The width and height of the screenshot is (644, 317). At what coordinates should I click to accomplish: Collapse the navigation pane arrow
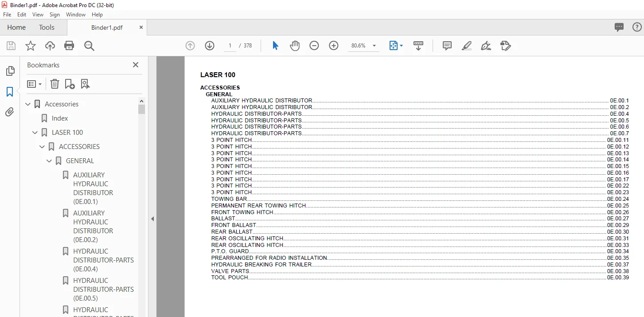(x=152, y=219)
